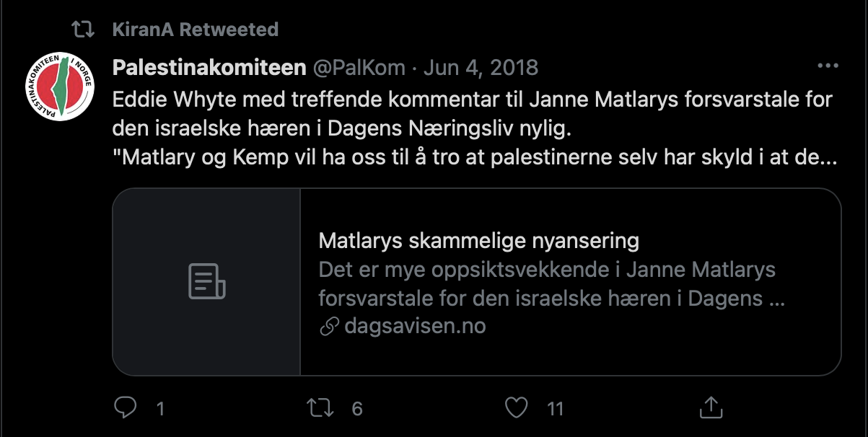Click the dagsavisen.no link domain
The width and height of the screenshot is (868, 437).
[x=415, y=326]
